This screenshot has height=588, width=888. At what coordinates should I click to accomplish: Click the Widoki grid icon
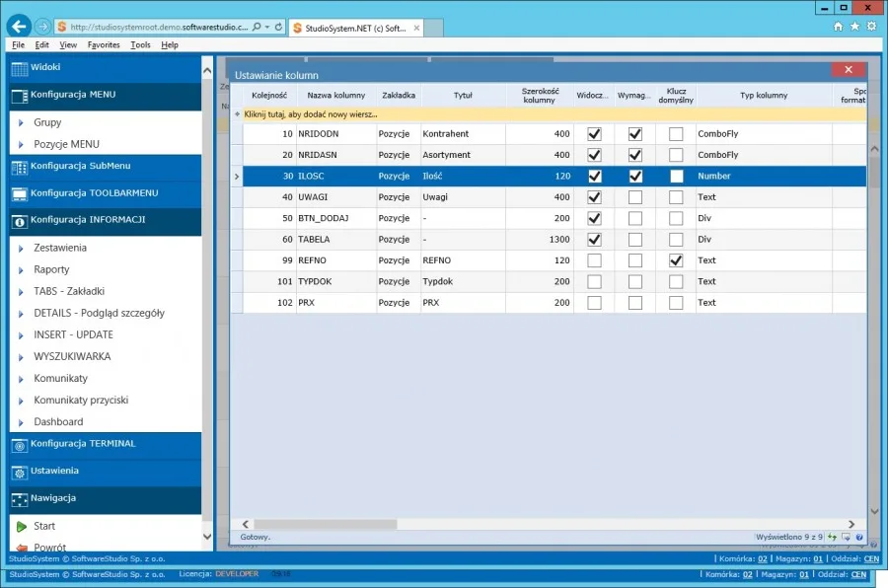(x=20, y=68)
